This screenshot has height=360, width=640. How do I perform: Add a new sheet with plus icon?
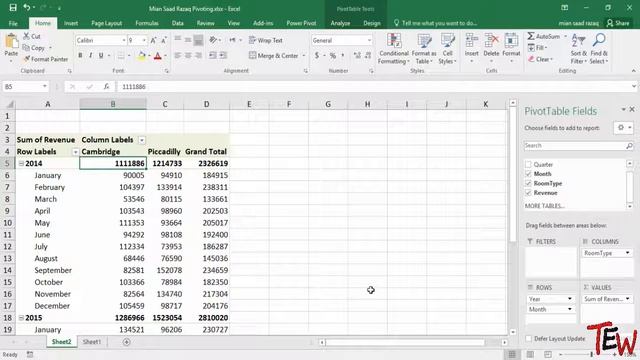click(127, 342)
